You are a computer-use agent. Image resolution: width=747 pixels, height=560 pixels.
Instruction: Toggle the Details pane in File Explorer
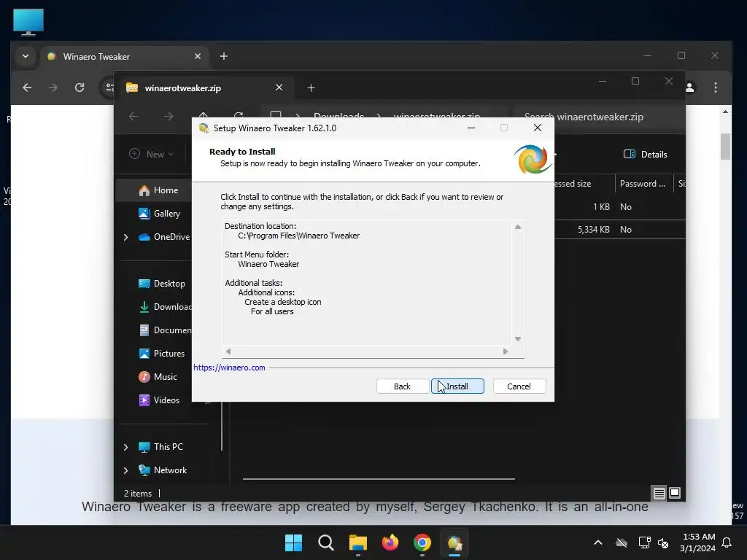[645, 154]
